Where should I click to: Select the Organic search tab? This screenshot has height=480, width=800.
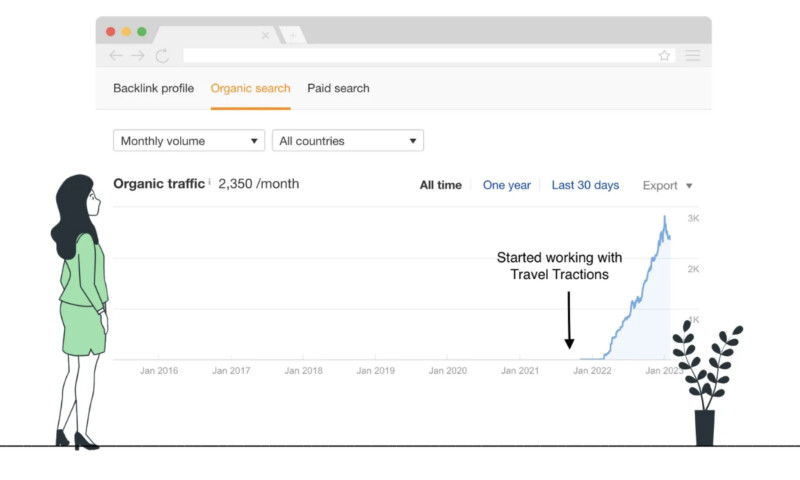(x=250, y=88)
